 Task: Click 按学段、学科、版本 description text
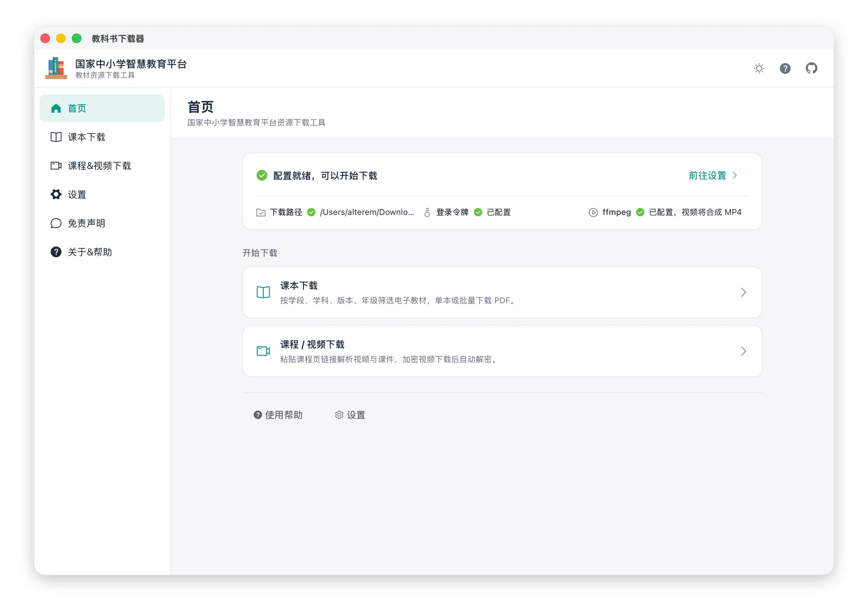click(x=398, y=300)
